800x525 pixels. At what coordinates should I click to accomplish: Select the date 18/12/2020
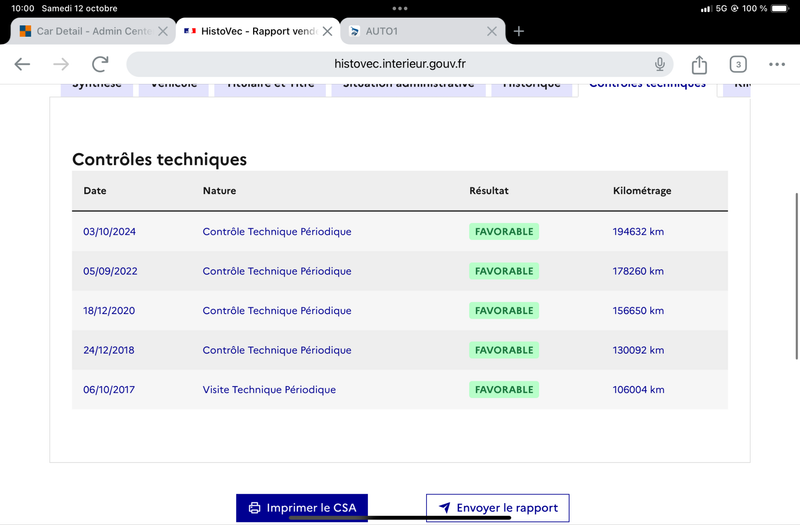coord(109,311)
